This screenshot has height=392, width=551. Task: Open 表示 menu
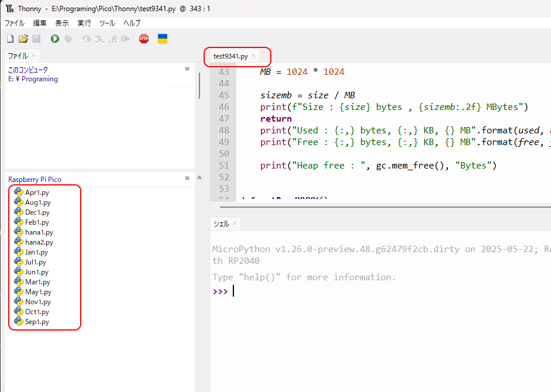[x=62, y=23]
